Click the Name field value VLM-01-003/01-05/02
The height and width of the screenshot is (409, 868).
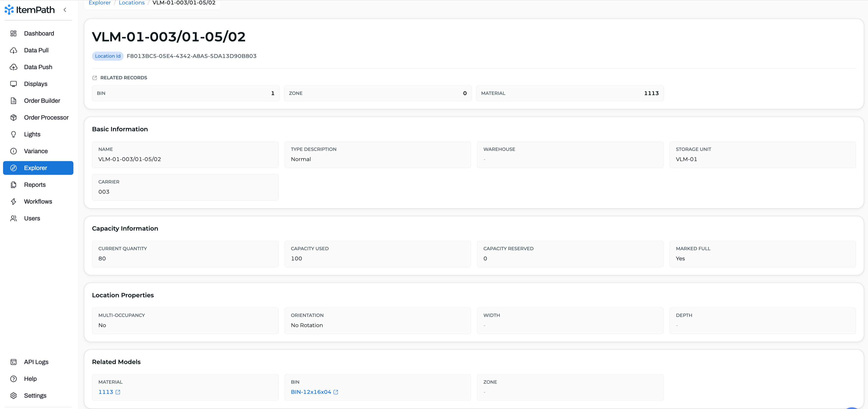[130, 159]
